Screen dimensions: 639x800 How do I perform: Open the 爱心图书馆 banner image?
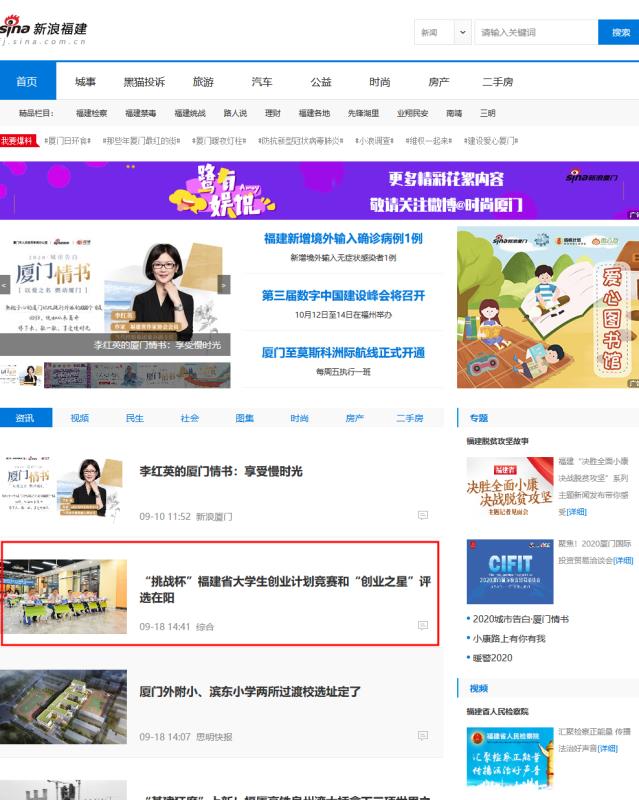pos(547,308)
